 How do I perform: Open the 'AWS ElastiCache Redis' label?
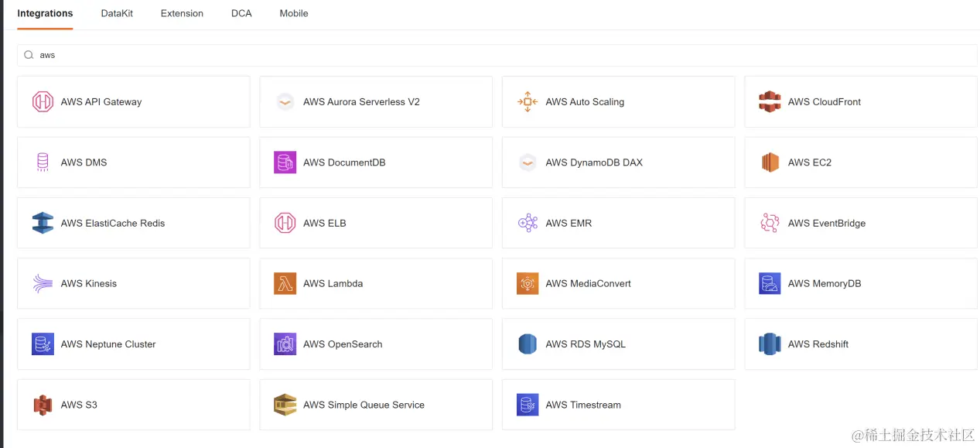(113, 223)
